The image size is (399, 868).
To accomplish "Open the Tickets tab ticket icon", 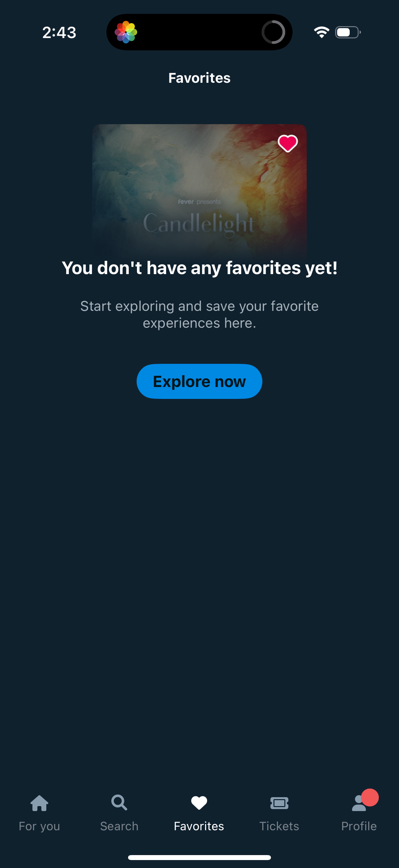I will (x=279, y=803).
